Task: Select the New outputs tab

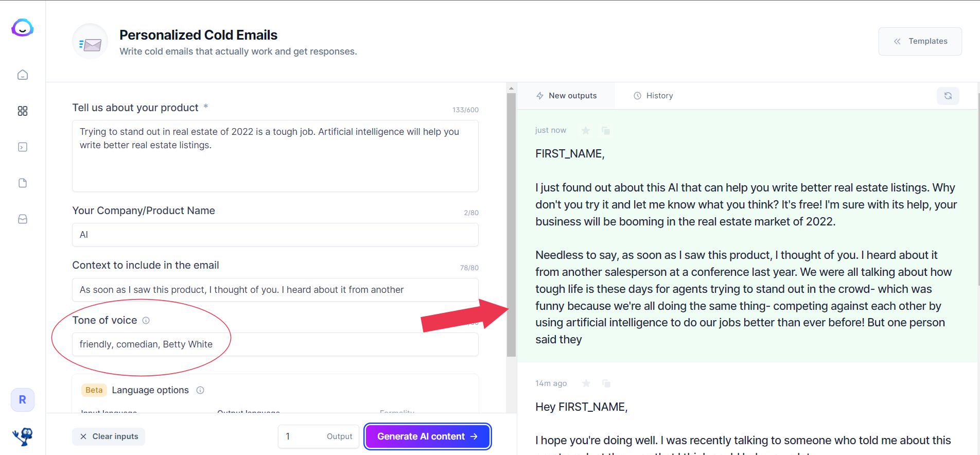Action: [566, 96]
